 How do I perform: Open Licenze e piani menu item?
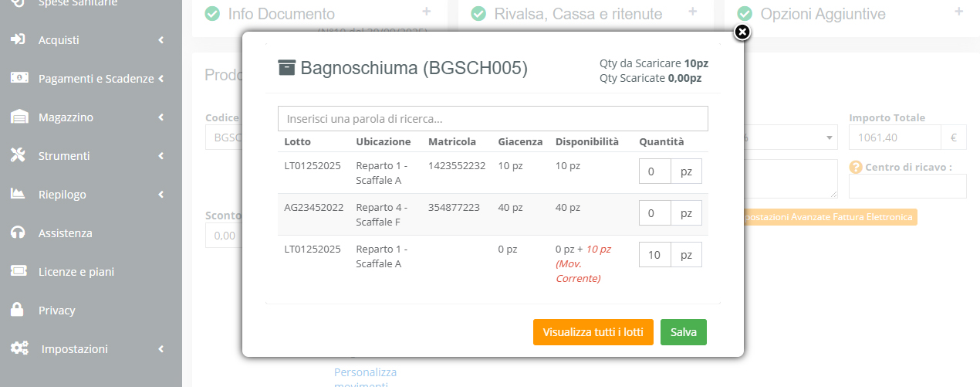point(76,271)
